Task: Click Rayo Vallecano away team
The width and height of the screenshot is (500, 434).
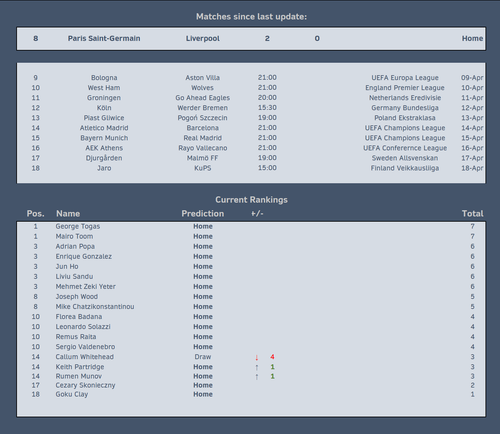Action: point(203,148)
